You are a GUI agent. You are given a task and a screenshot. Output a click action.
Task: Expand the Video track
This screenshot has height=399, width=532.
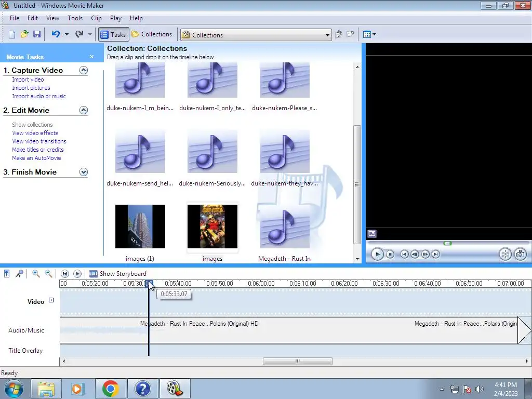point(51,300)
